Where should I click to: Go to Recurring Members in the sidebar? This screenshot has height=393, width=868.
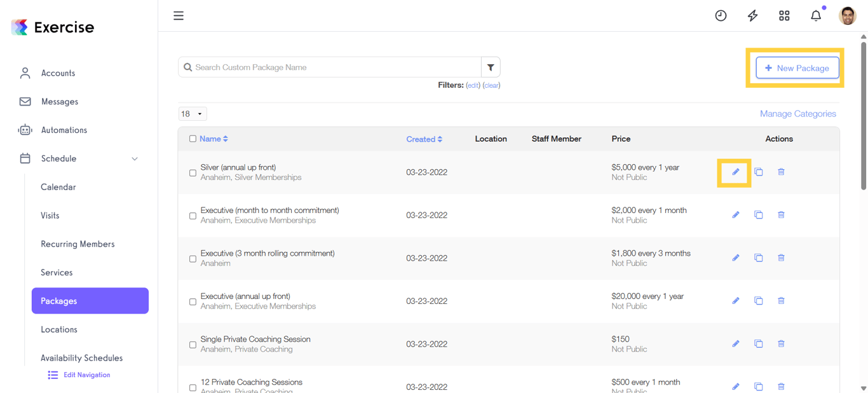pyautogui.click(x=78, y=244)
